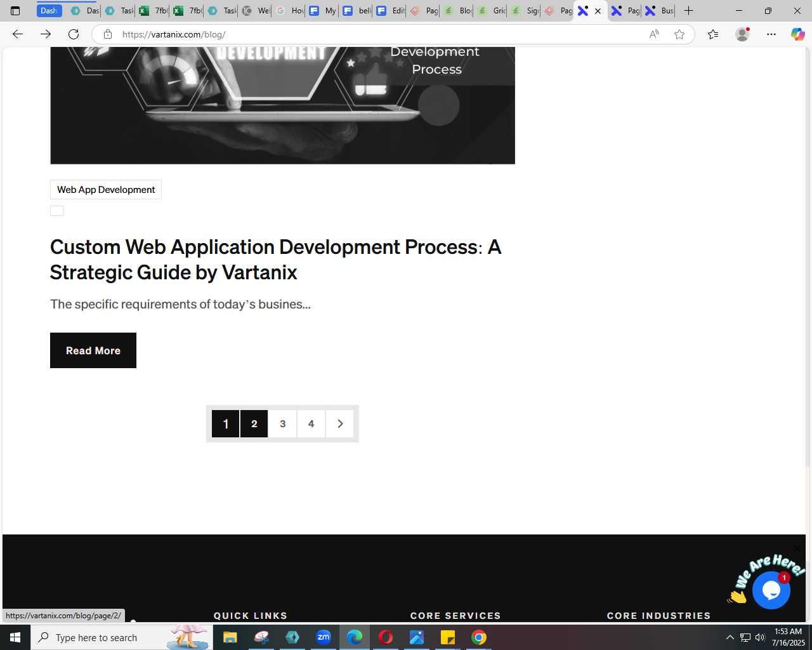This screenshot has height=650, width=812.
Task: Open the live chat bubble
Action: (x=771, y=590)
